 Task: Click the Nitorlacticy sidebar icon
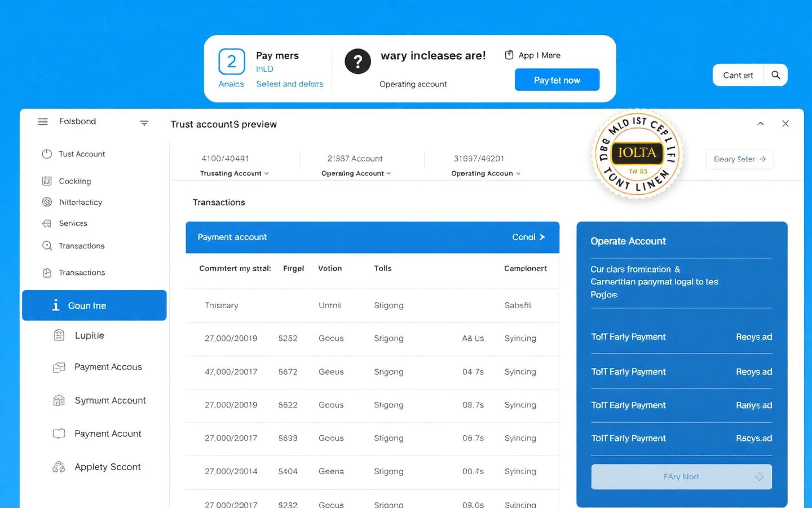click(x=47, y=202)
